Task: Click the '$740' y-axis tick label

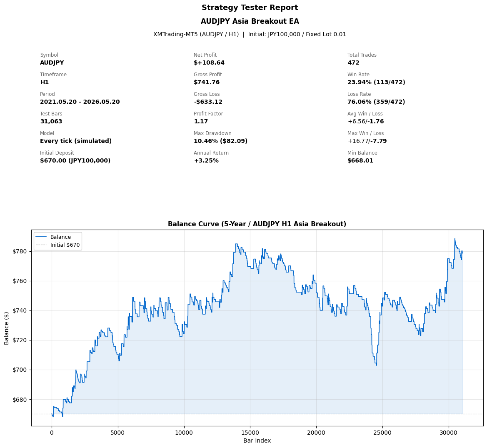Action: pyautogui.click(x=20, y=310)
